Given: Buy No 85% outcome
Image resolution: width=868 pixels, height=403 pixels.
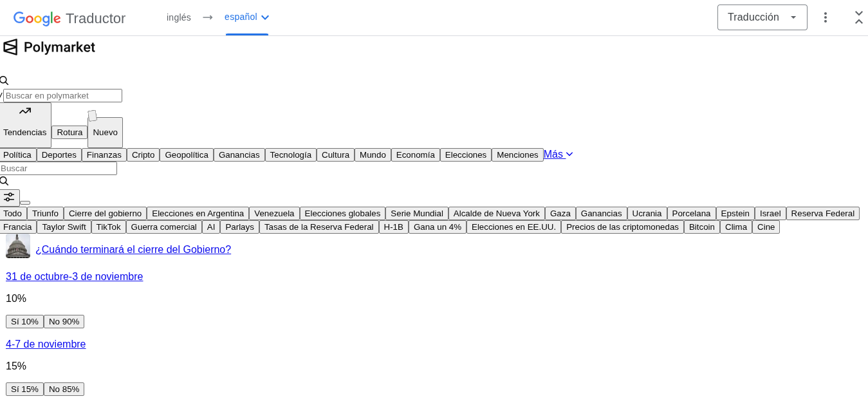Looking at the screenshot, I should pyautogui.click(x=64, y=389).
